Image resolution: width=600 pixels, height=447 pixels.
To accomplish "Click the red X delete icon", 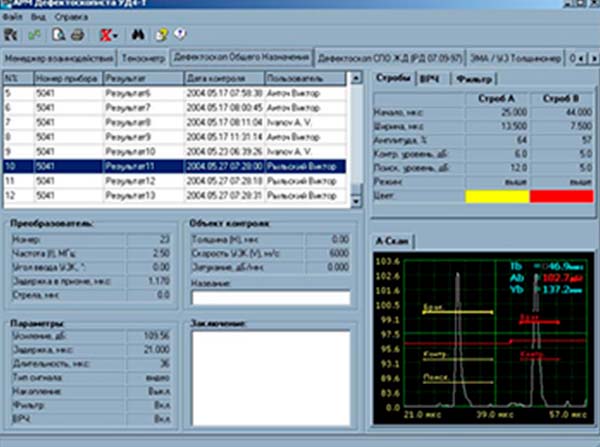I will [x=104, y=35].
